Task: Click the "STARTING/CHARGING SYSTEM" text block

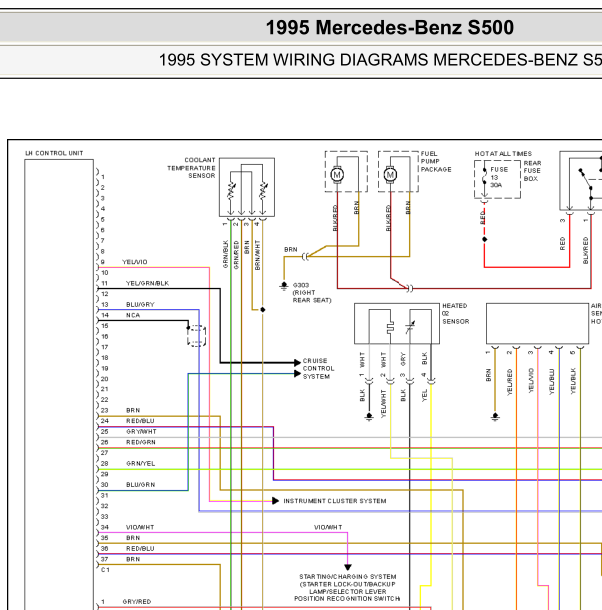Action: (348, 587)
